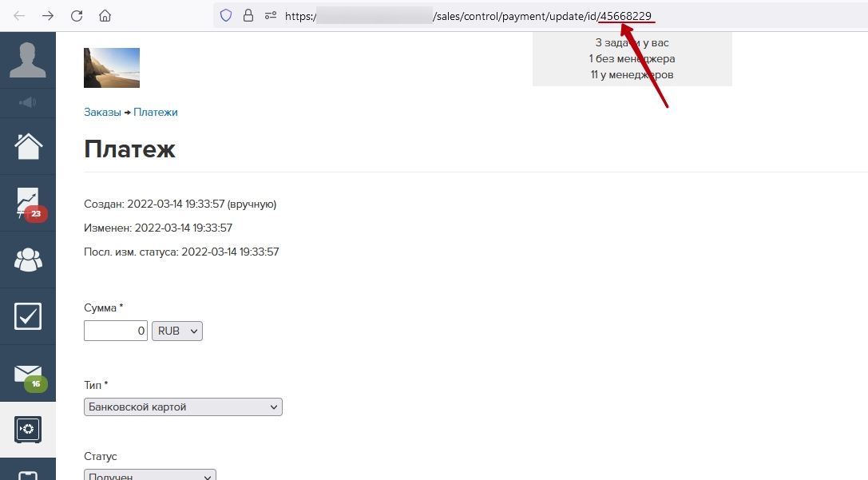Click the shield tracking protection icon
Screen dimensions: 868x480
click(x=226, y=15)
